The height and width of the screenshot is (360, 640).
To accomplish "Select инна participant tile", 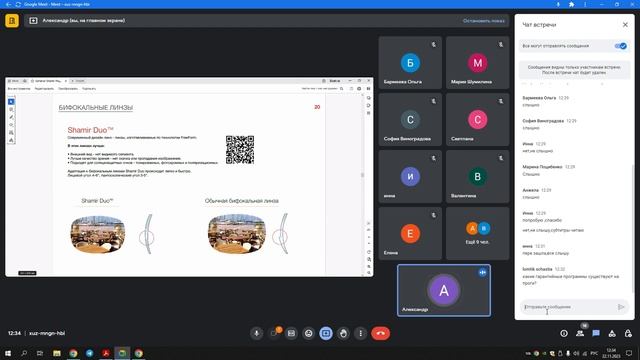I will 410,176.
